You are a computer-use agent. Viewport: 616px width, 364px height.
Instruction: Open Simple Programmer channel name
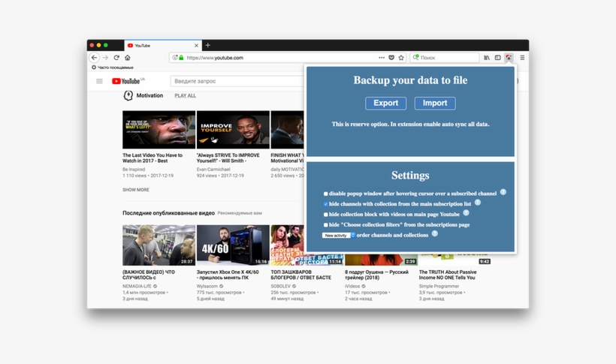(439, 286)
